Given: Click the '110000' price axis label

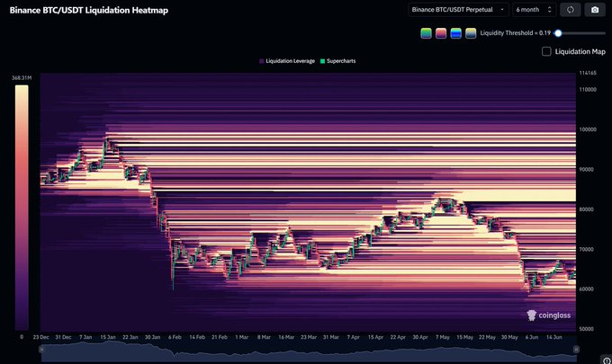Looking at the screenshot, I should point(588,90).
